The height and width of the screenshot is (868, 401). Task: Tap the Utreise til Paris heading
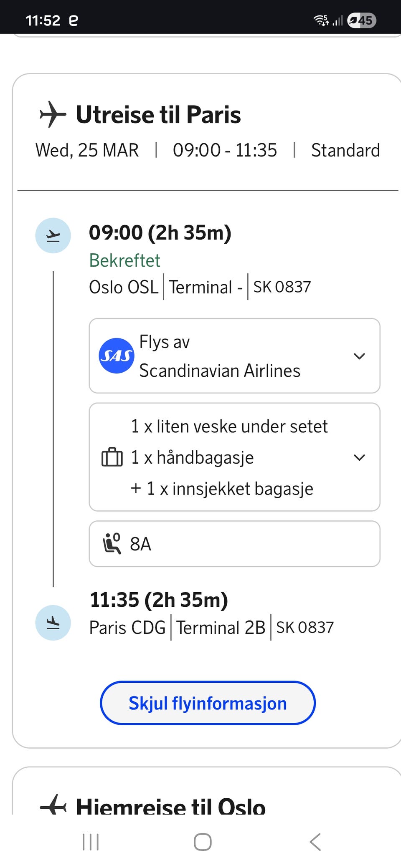158,115
